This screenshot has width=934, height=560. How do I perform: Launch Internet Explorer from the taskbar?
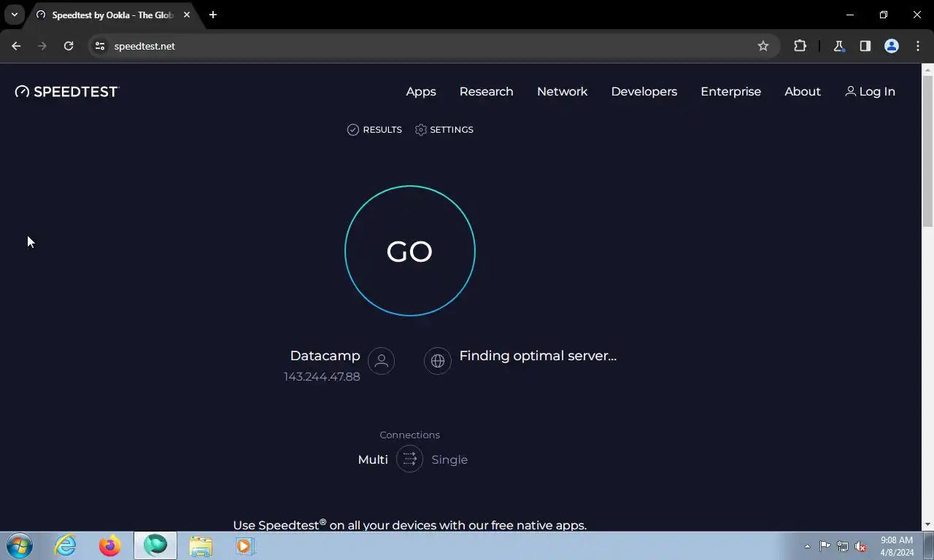tap(66, 545)
